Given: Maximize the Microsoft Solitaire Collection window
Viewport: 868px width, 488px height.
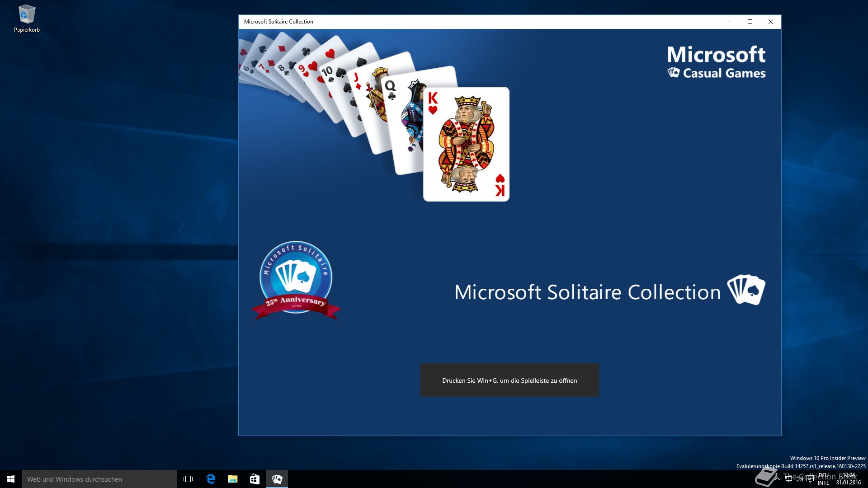Looking at the screenshot, I should tap(750, 22).
